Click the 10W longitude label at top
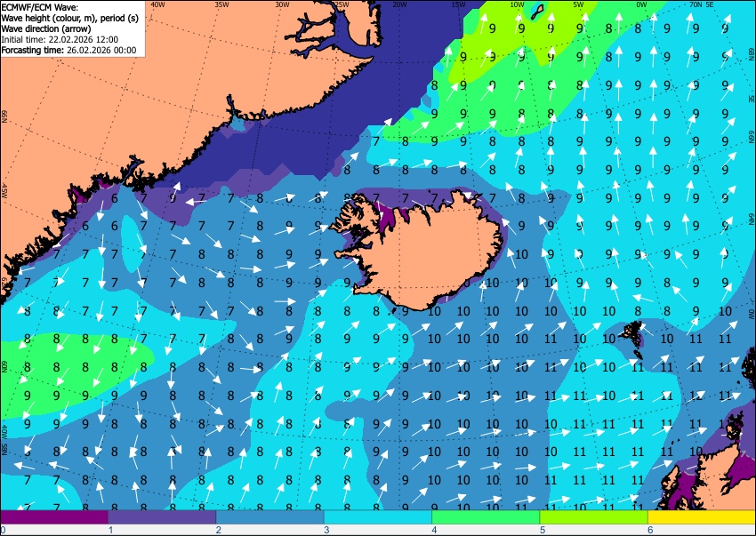Image resolution: width=756 pixels, height=536 pixels. click(x=517, y=4)
